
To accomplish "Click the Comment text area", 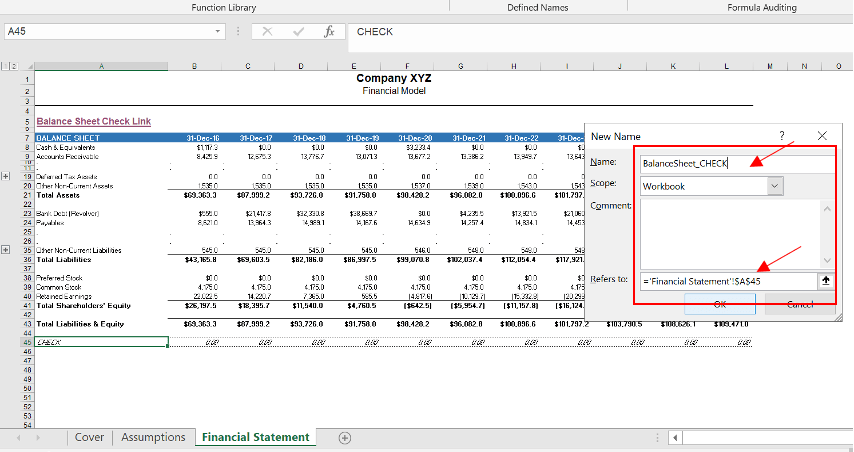I will tap(730, 234).
